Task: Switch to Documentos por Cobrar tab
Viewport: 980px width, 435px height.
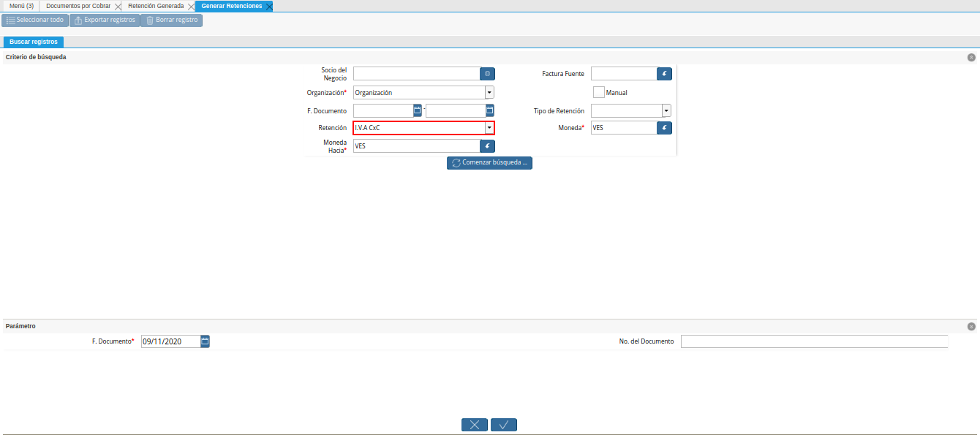Action: [x=78, y=6]
